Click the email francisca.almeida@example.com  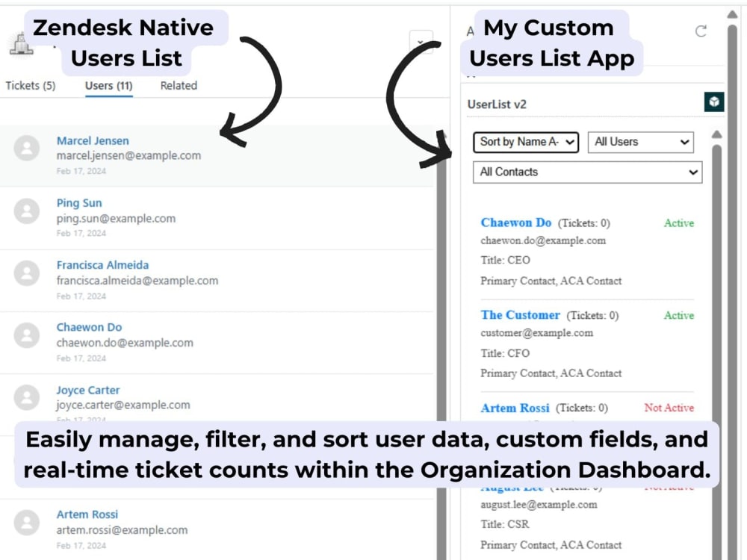137,281
